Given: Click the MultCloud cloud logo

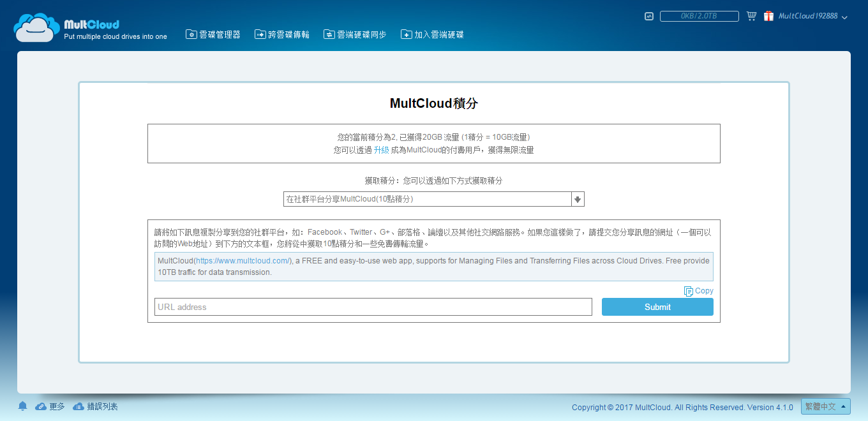Looking at the screenshot, I should (x=36, y=27).
